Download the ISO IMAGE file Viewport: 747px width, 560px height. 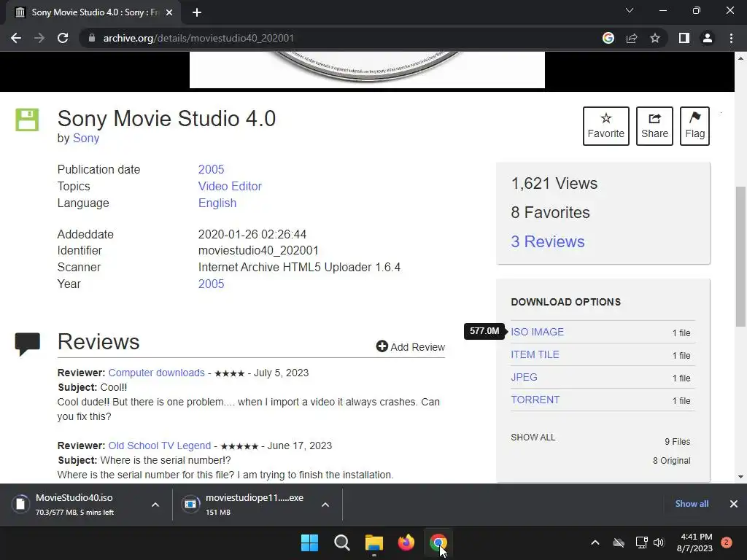538,332
